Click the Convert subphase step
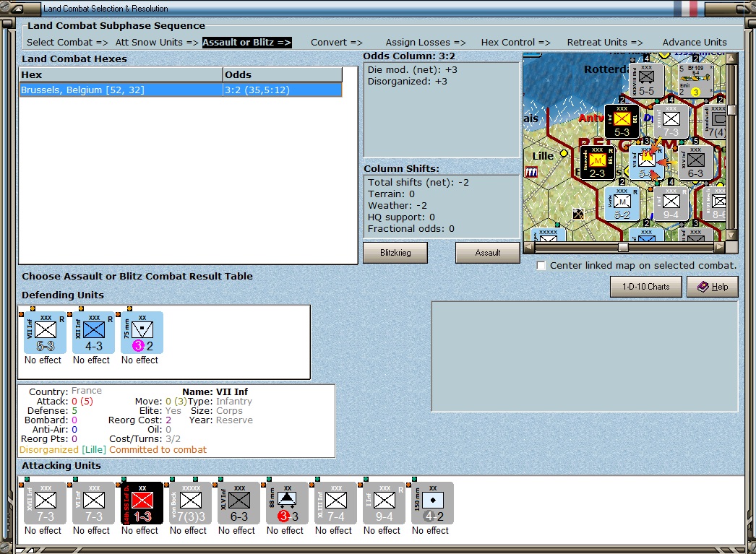Viewport: 756px width, 554px height. click(x=337, y=43)
